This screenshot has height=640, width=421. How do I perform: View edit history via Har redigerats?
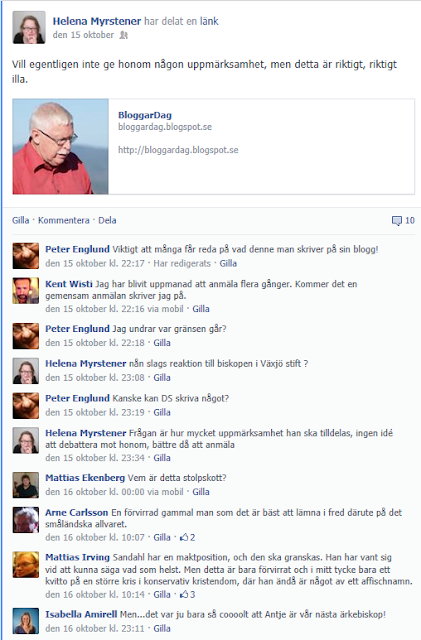click(182, 264)
